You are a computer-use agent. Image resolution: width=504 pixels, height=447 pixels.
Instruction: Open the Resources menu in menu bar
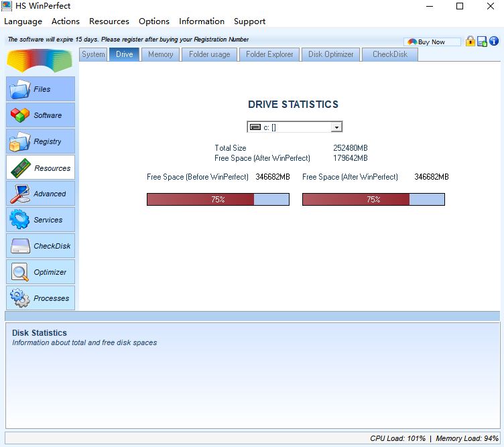pyautogui.click(x=109, y=21)
